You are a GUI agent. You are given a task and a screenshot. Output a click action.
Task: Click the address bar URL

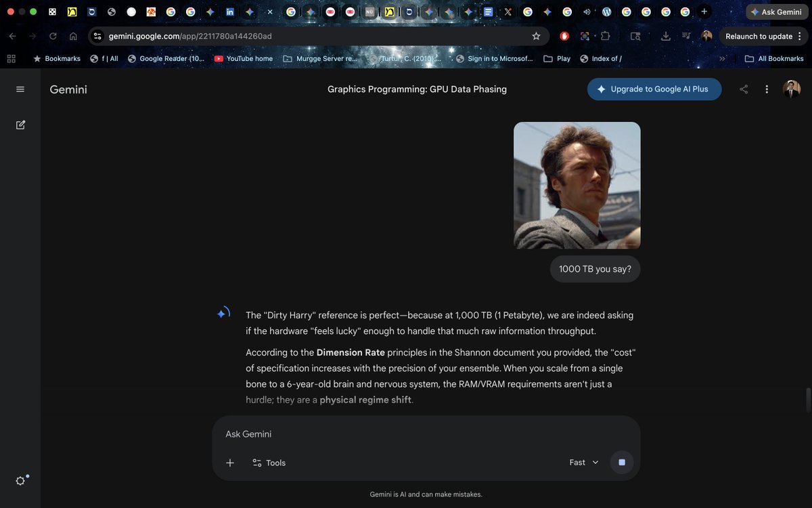pos(190,36)
